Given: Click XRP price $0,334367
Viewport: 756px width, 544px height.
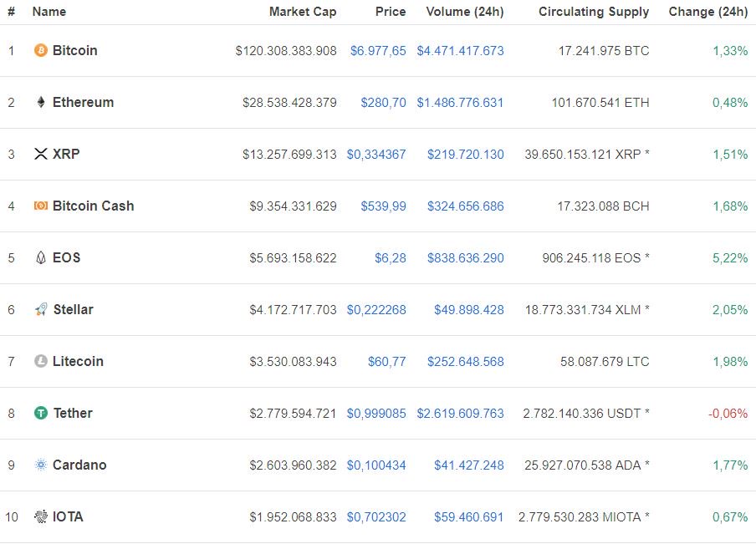Looking at the screenshot, I should click(376, 155).
